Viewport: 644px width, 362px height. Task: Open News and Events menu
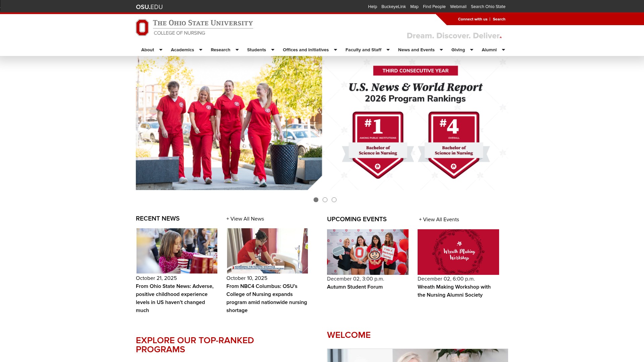pyautogui.click(x=416, y=50)
